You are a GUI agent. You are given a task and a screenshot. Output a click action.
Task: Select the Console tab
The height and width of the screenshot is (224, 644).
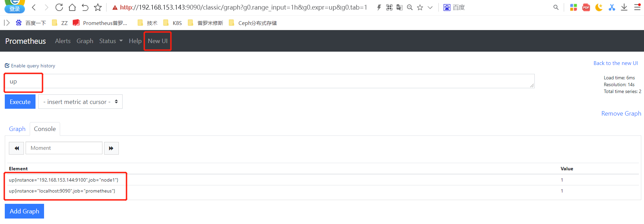coord(45,129)
